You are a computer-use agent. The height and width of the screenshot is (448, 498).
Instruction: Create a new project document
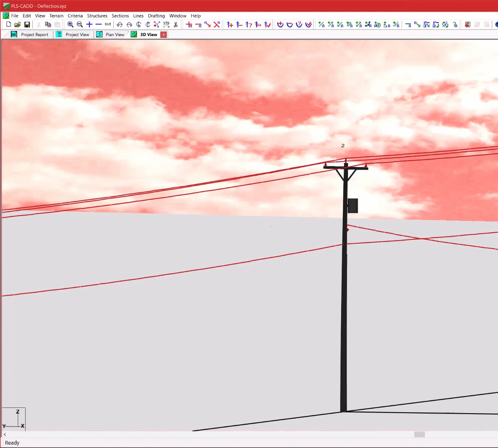coord(9,24)
